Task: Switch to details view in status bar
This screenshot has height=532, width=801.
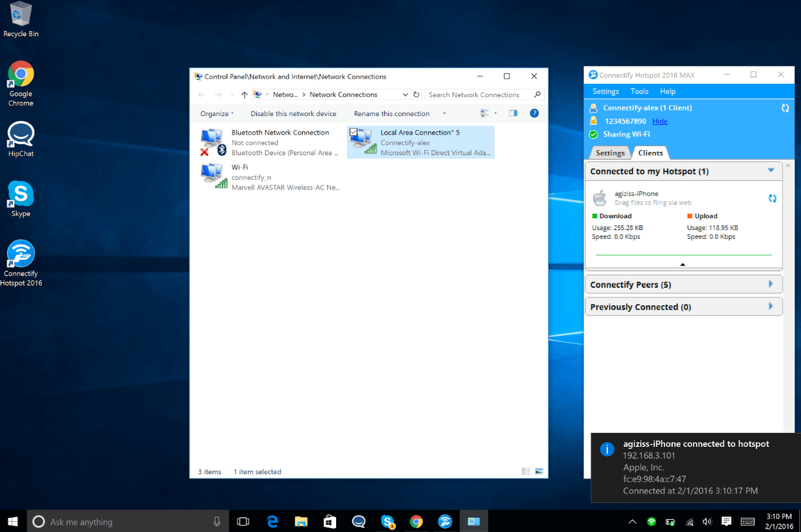Action: tap(526, 471)
